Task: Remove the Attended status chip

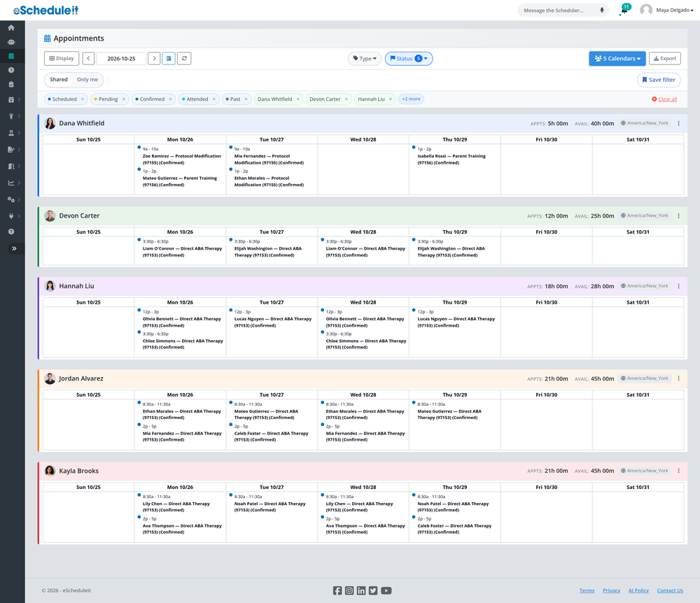Action: [x=213, y=99]
